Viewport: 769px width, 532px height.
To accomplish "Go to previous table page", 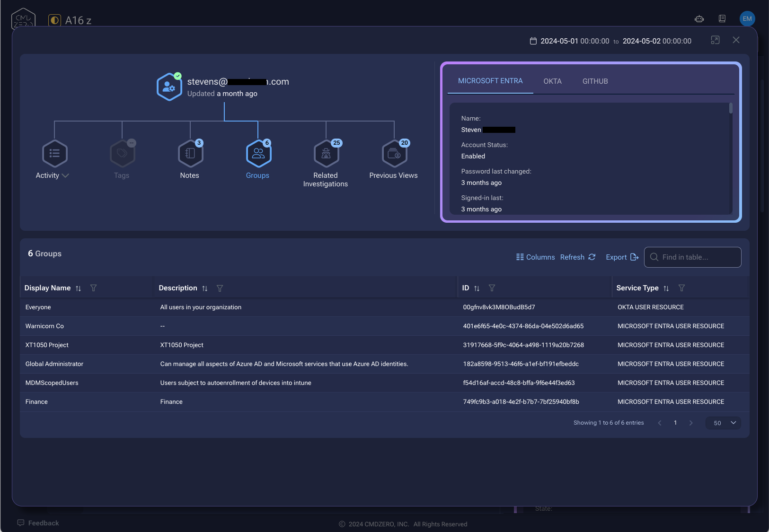I will tap(660, 423).
